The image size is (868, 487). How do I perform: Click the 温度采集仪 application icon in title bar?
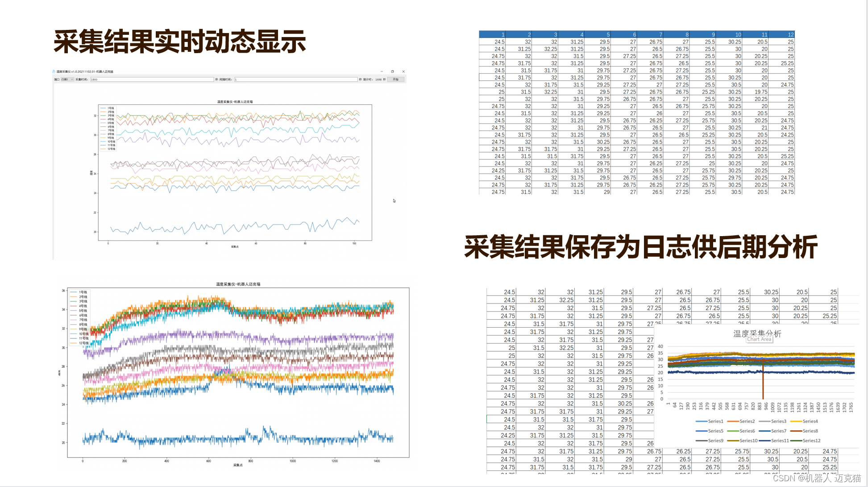(x=53, y=71)
